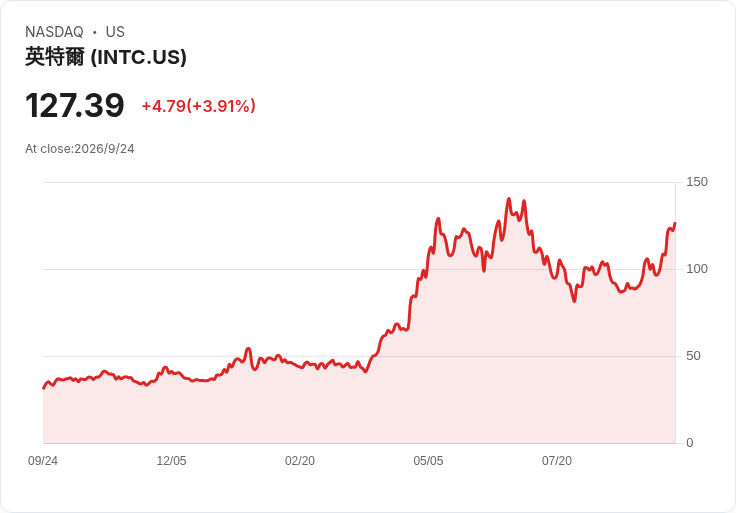Click the 12/05 x-axis date label

(x=171, y=460)
